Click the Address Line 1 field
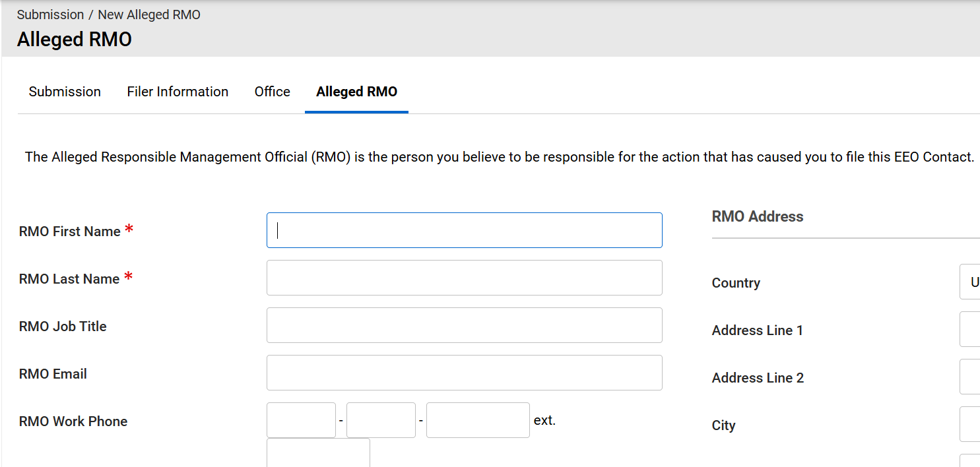 coord(970,330)
